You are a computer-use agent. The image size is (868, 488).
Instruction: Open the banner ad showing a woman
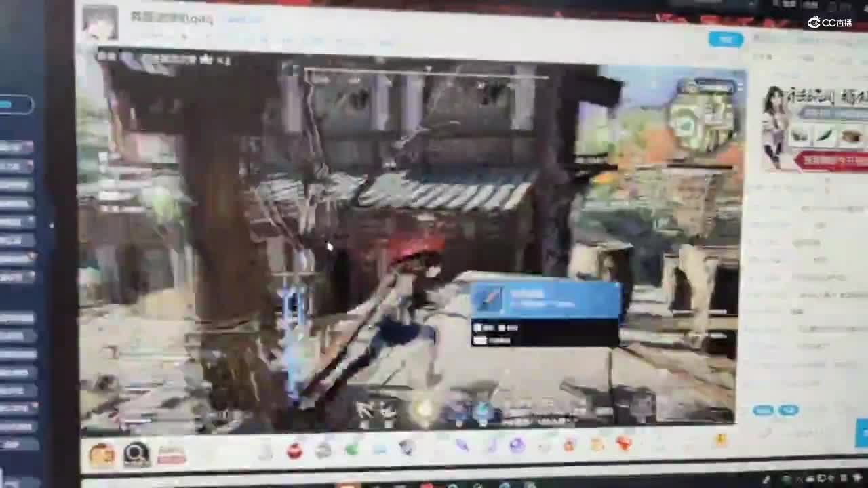point(814,127)
